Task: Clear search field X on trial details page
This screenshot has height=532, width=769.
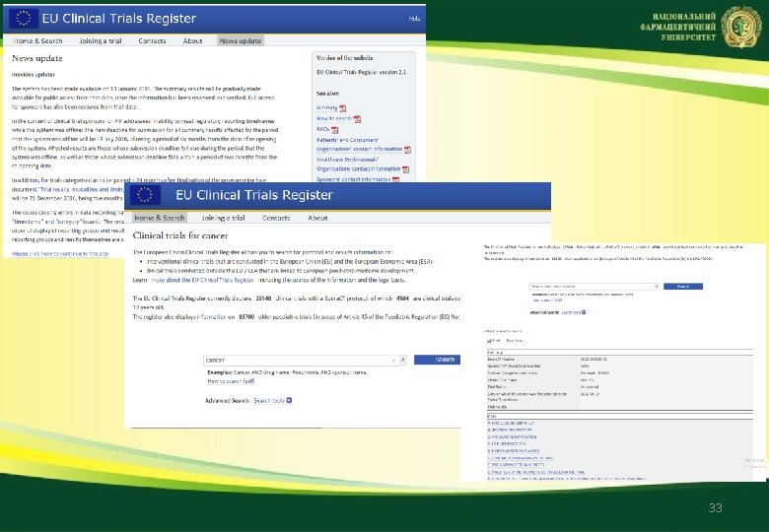Action: coord(657,286)
